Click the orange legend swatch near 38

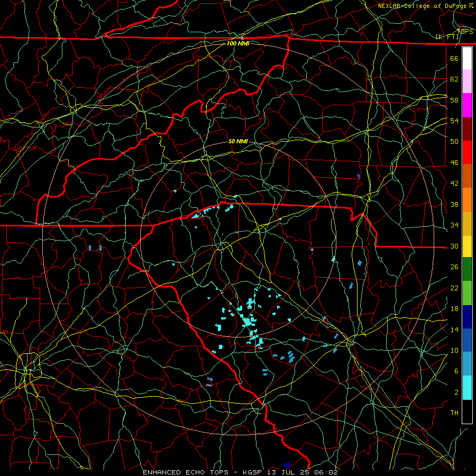click(467, 200)
